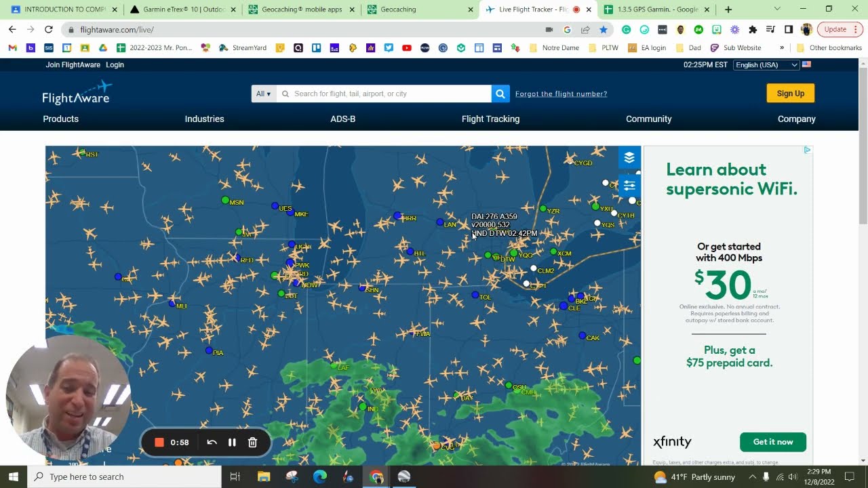The height and width of the screenshot is (488, 868).
Task: Click the YZR airport green marker
Action: 543,209
